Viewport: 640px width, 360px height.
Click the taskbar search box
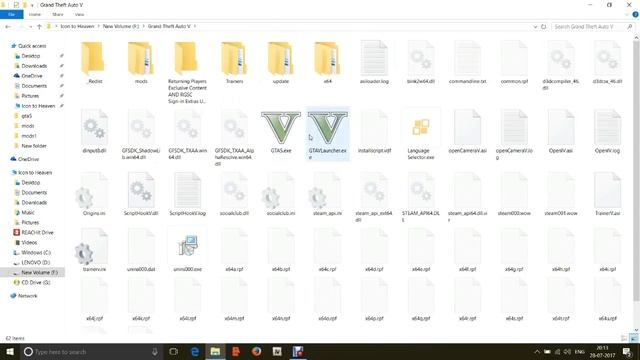click(x=91, y=351)
